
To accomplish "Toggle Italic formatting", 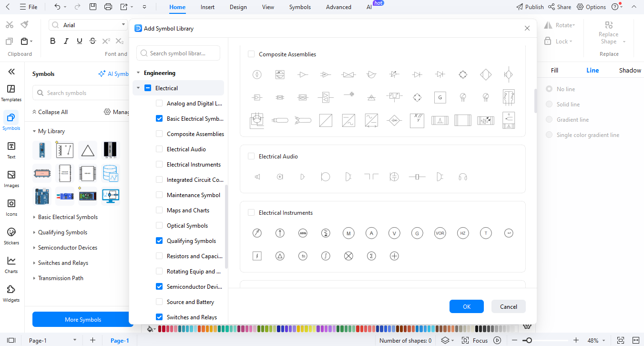I will (66, 41).
